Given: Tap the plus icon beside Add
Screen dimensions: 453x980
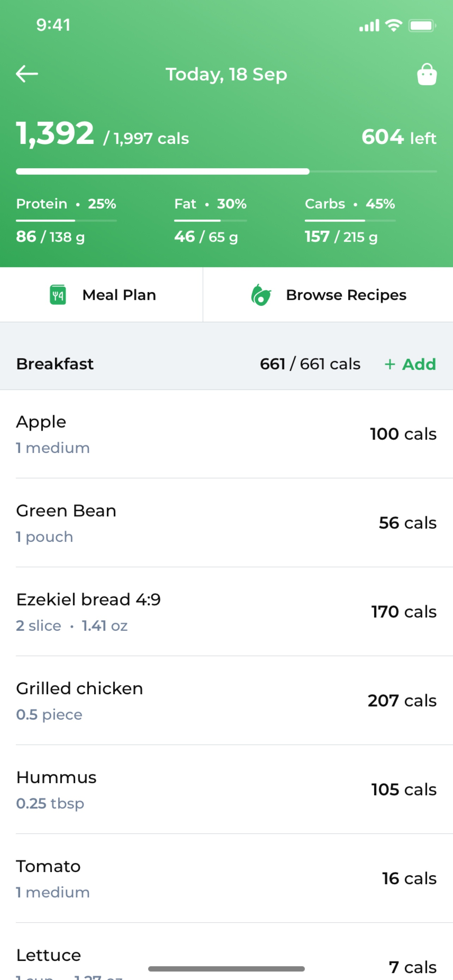Looking at the screenshot, I should click(x=390, y=364).
